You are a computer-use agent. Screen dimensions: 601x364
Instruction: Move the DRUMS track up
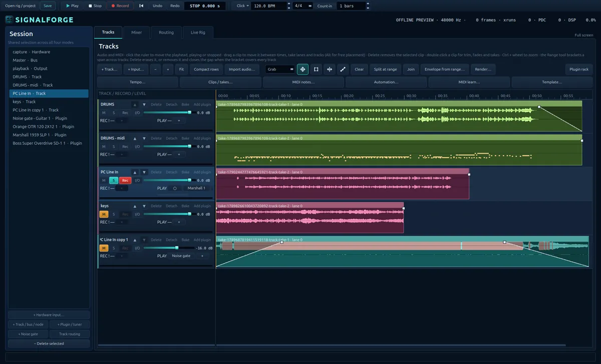pyautogui.click(x=135, y=104)
